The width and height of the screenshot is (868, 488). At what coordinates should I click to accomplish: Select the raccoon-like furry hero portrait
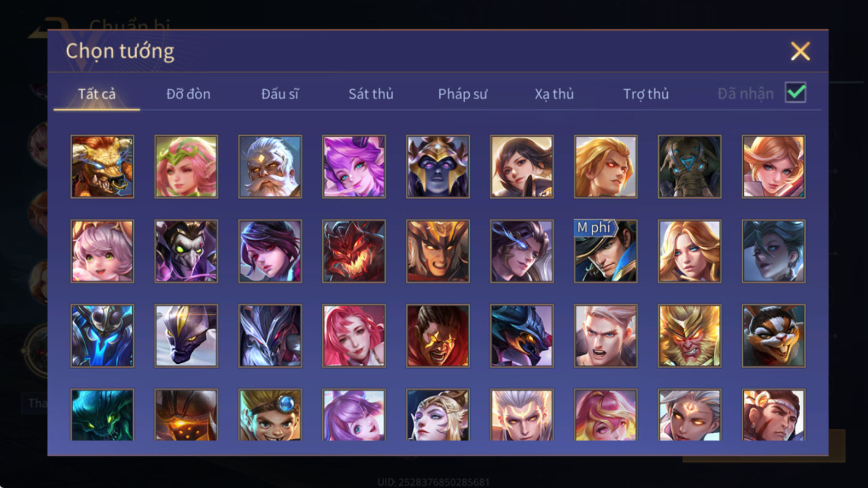point(773,336)
